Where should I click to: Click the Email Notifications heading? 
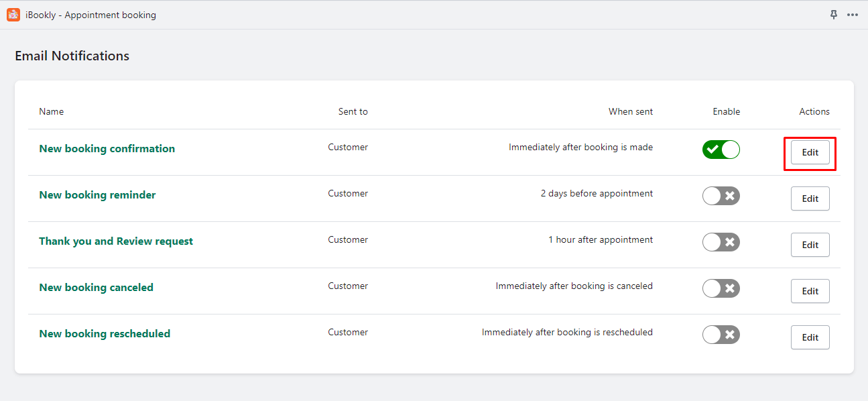pyautogui.click(x=72, y=56)
